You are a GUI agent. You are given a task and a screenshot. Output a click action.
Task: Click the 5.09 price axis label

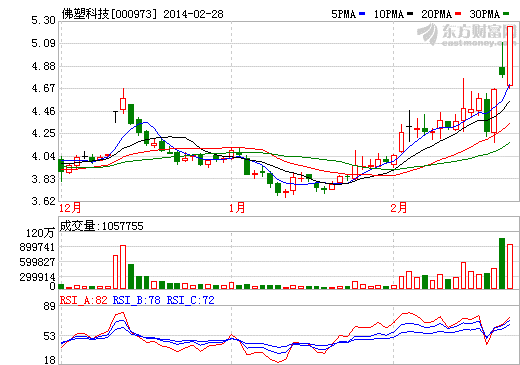click(43, 43)
